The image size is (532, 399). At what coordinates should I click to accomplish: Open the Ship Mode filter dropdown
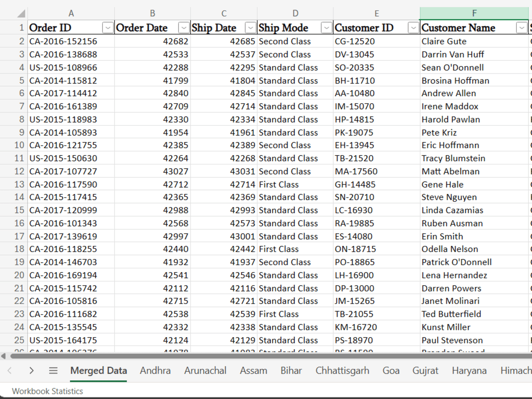tap(327, 28)
